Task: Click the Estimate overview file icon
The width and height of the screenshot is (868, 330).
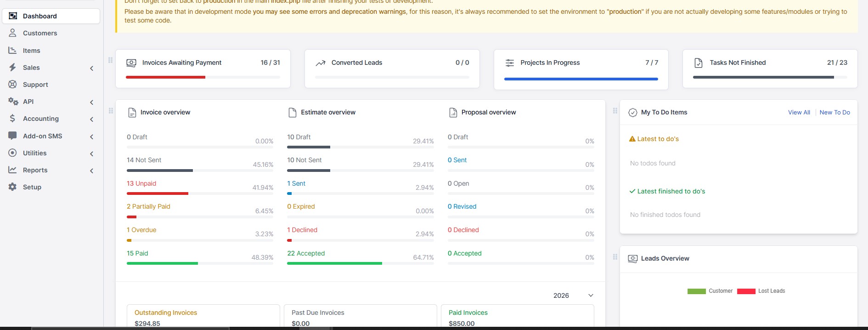Action: [x=292, y=112]
